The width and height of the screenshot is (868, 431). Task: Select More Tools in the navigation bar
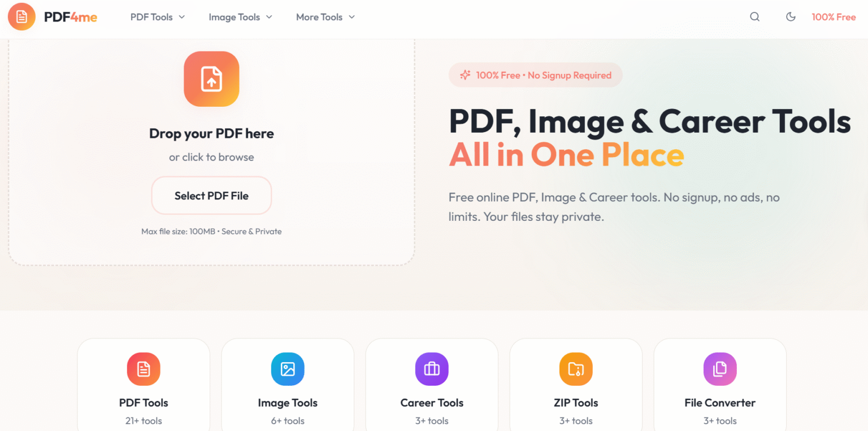(319, 17)
